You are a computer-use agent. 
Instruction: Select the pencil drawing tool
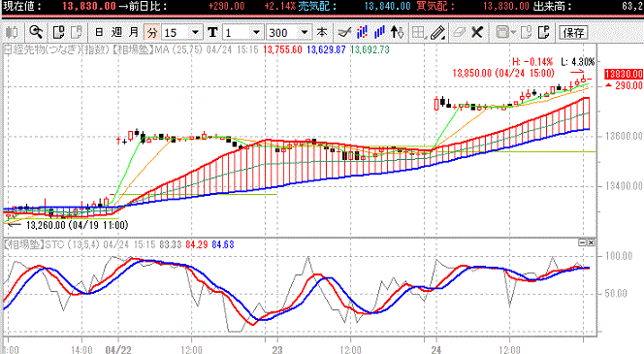point(438,32)
